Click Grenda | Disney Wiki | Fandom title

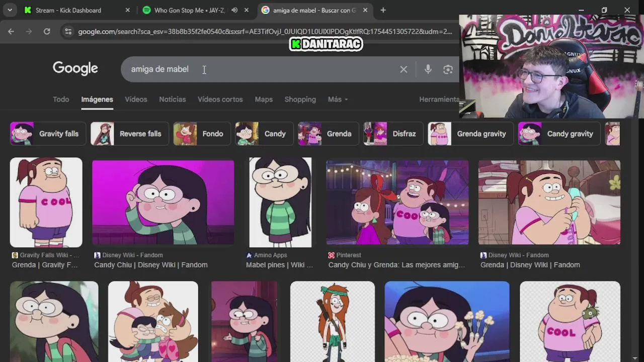pyautogui.click(x=530, y=265)
